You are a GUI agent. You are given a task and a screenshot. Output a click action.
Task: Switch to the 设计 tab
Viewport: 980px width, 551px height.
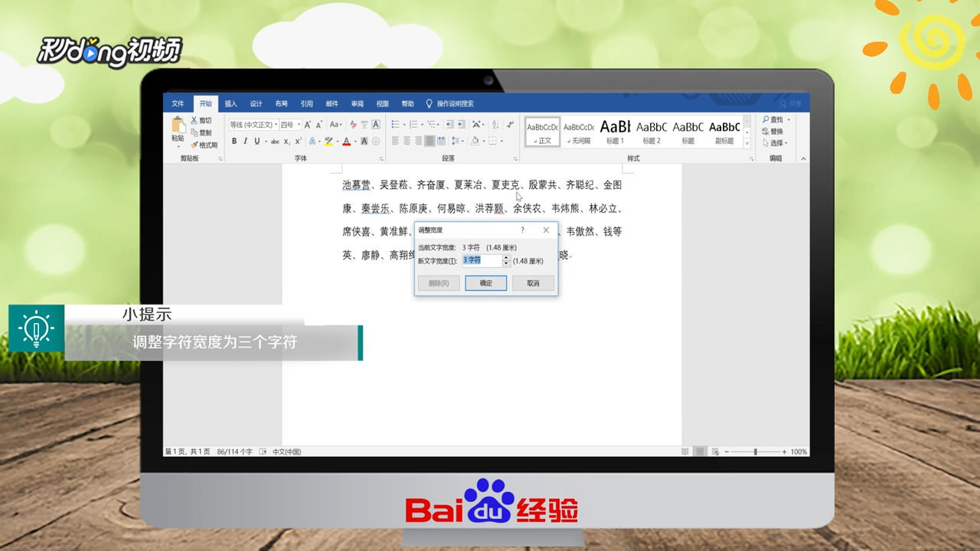(x=256, y=103)
